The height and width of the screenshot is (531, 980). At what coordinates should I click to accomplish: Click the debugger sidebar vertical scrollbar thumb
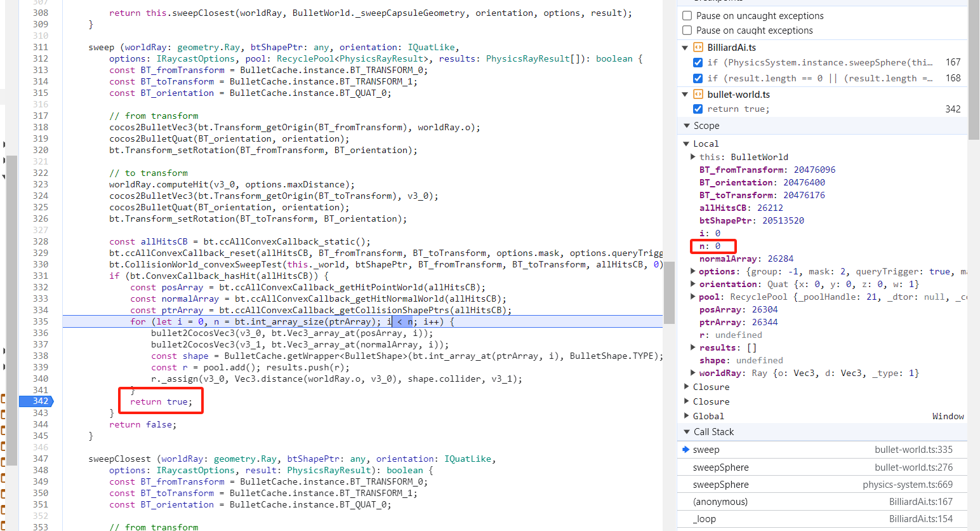(974, 70)
